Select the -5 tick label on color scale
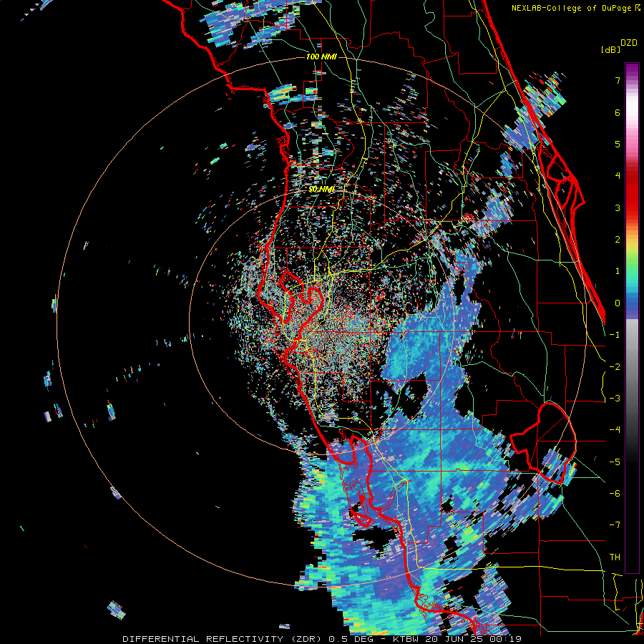This screenshot has width=644, height=644. [x=615, y=462]
